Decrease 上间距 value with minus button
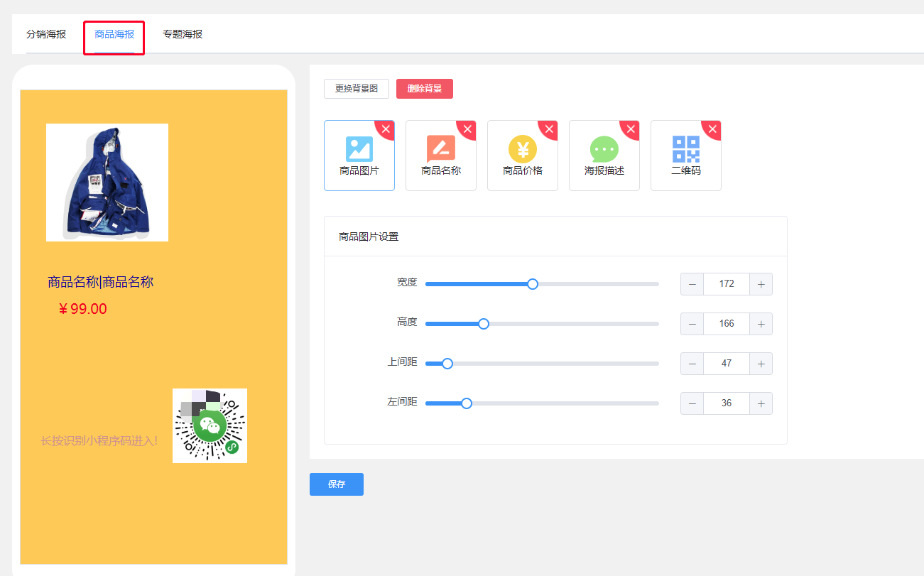Viewport: 924px width, 576px height. click(692, 364)
